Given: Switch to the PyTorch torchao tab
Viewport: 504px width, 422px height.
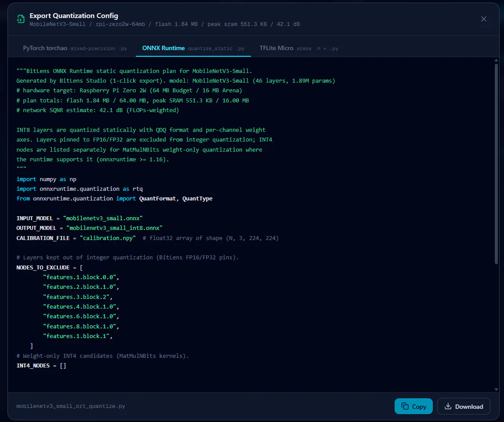Looking at the screenshot, I should [75, 48].
